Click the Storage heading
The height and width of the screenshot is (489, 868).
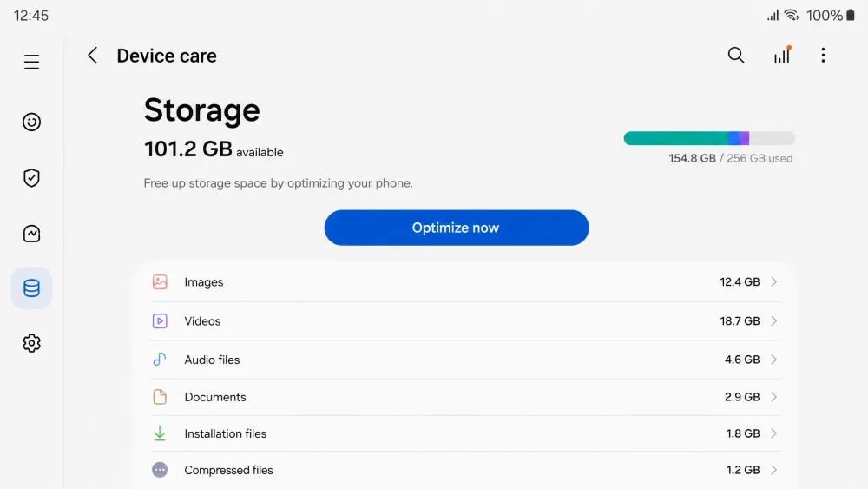pyautogui.click(x=201, y=109)
